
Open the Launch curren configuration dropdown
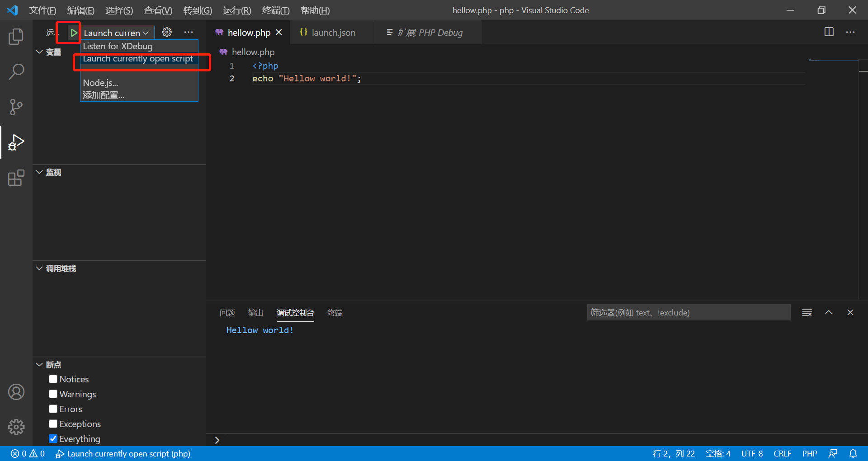[117, 33]
